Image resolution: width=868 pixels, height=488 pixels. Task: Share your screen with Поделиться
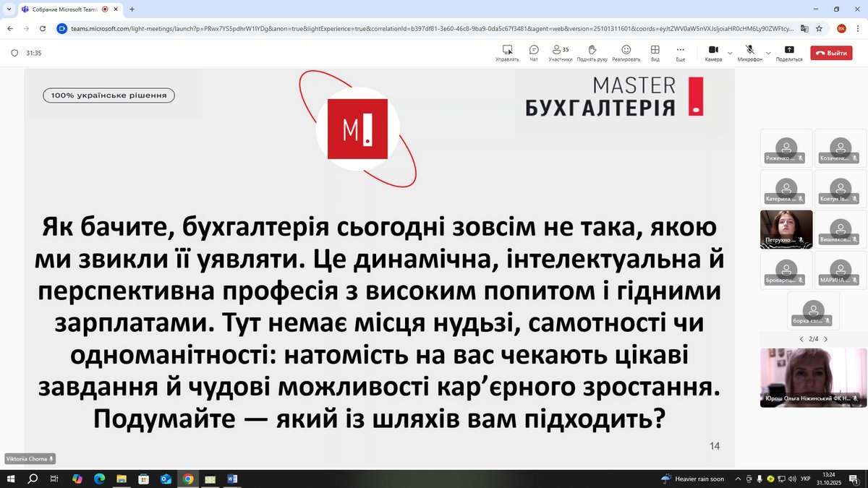(x=788, y=52)
